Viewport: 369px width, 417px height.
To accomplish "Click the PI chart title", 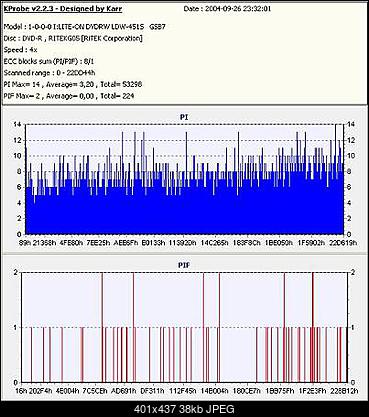I will 184,117.
